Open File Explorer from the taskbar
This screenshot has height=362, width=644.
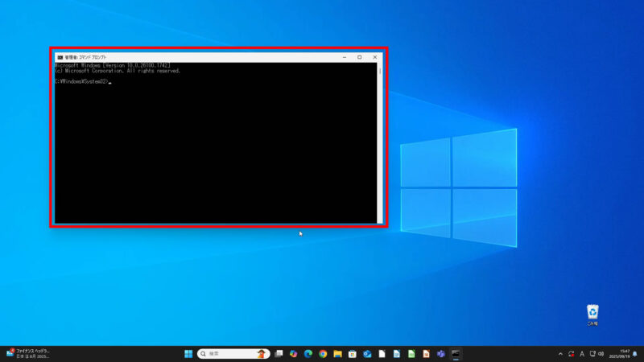click(338, 354)
